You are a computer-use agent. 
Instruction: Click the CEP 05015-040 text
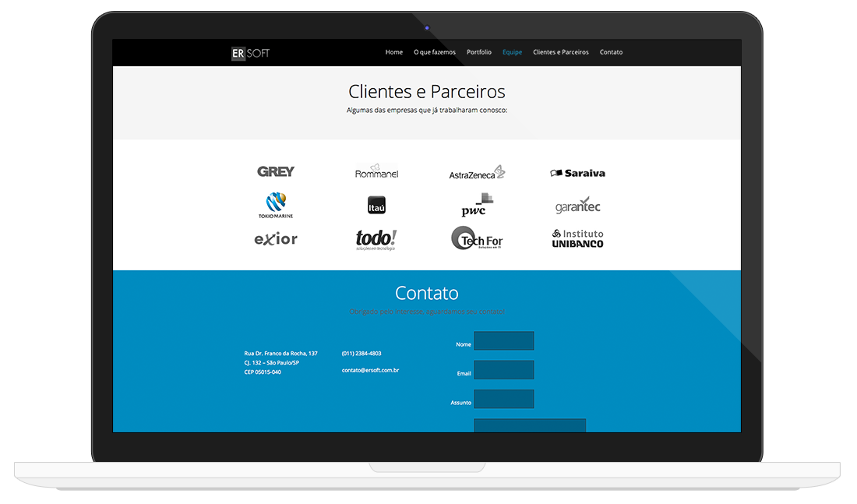pyautogui.click(x=263, y=372)
